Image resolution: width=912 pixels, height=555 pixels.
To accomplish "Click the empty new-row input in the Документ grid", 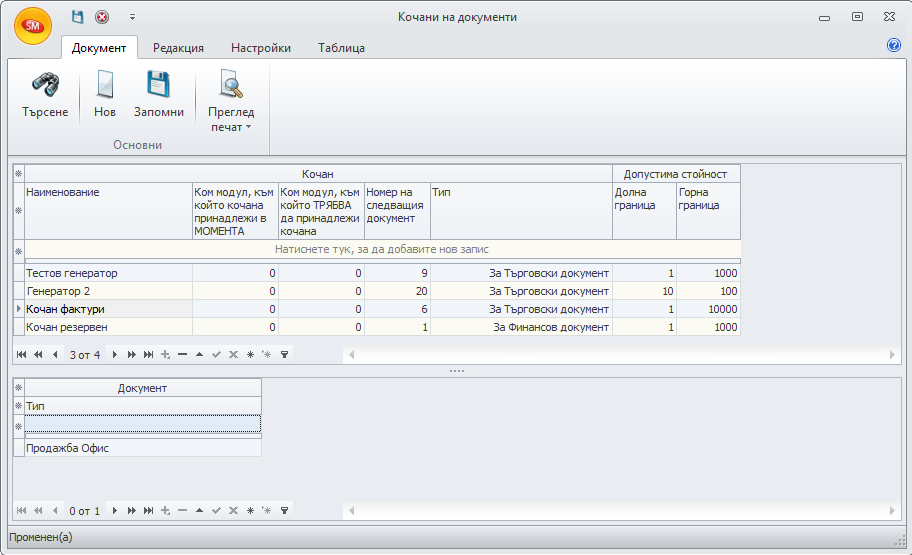I will click(142, 424).
